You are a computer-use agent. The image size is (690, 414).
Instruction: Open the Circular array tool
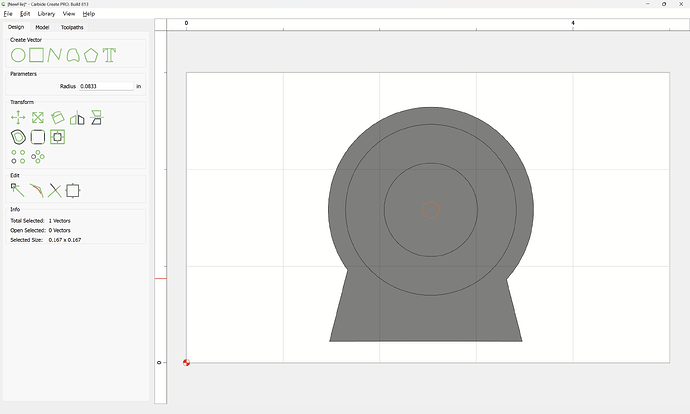(38, 157)
